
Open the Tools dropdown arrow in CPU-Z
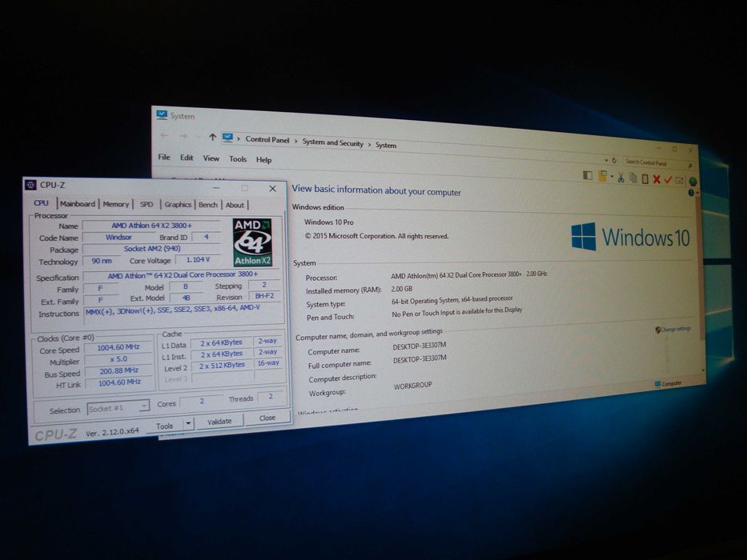tap(189, 423)
